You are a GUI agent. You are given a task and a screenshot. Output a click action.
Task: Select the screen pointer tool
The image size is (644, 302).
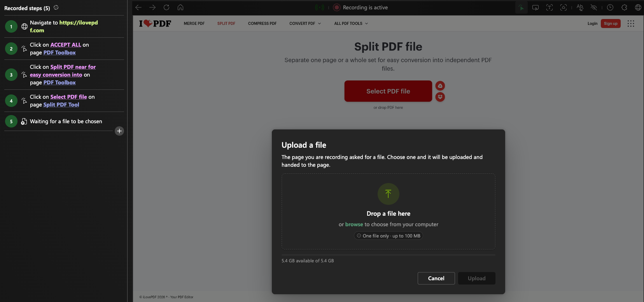point(535,7)
